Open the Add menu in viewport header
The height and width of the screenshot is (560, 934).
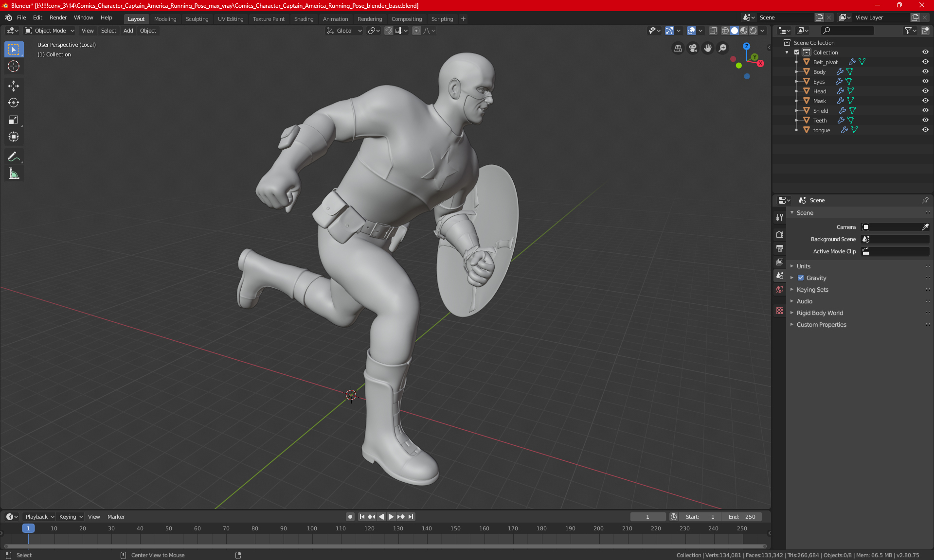point(128,31)
